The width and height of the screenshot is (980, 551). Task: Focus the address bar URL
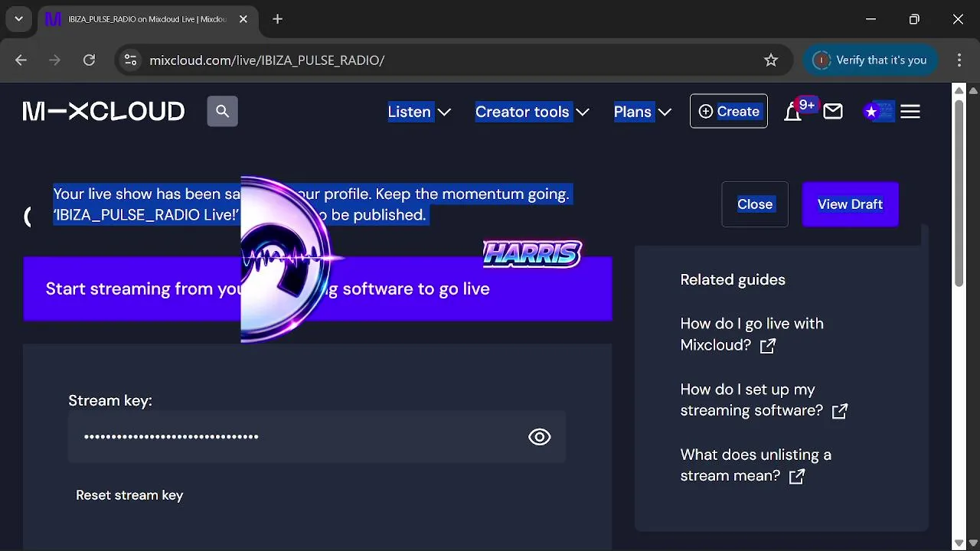click(x=267, y=60)
